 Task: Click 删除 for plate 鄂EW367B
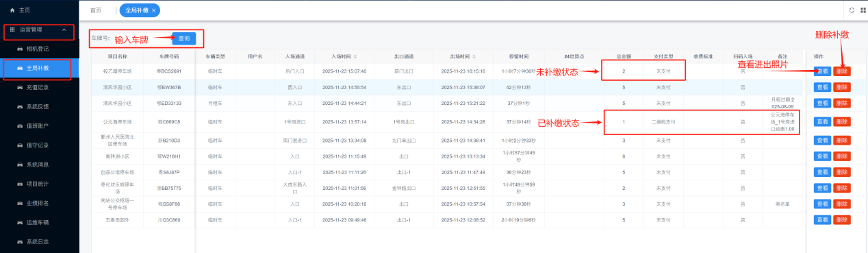[x=842, y=87]
